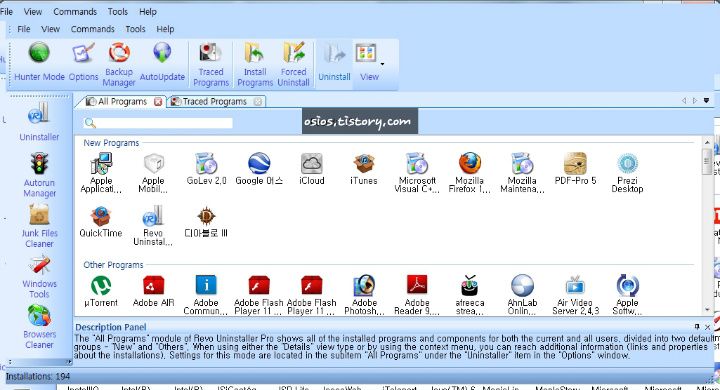Select the Adobe Community Help icon

pyautogui.click(x=206, y=286)
